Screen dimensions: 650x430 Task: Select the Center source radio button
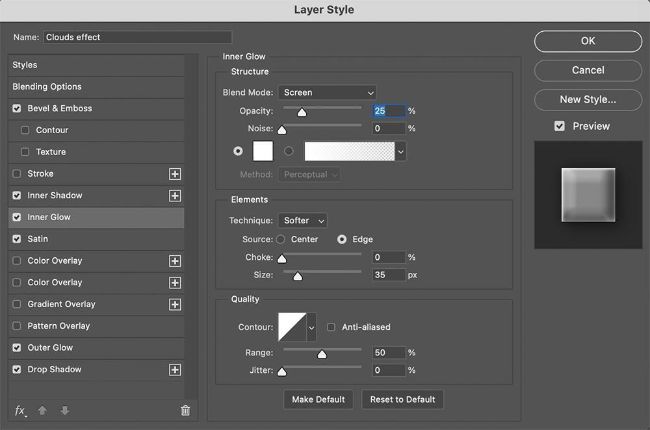click(x=280, y=240)
